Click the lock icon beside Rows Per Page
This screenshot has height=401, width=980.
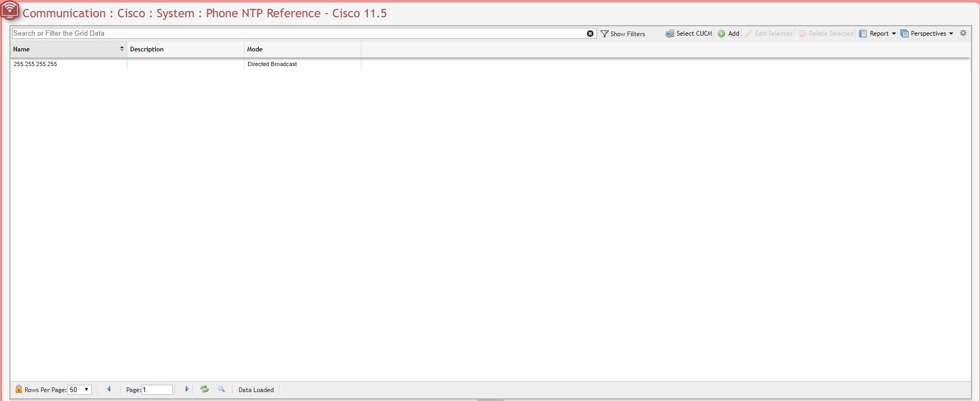pos(19,389)
